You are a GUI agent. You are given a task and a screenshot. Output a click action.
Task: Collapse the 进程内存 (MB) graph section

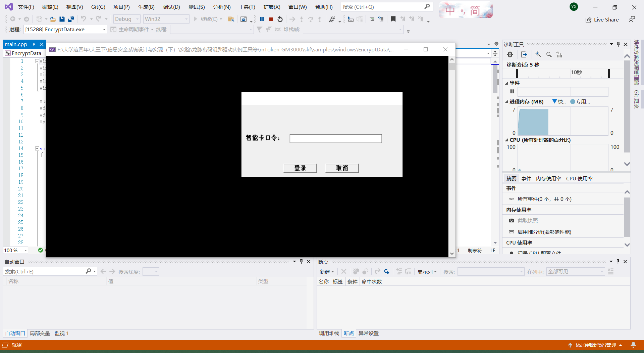[x=506, y=102]
